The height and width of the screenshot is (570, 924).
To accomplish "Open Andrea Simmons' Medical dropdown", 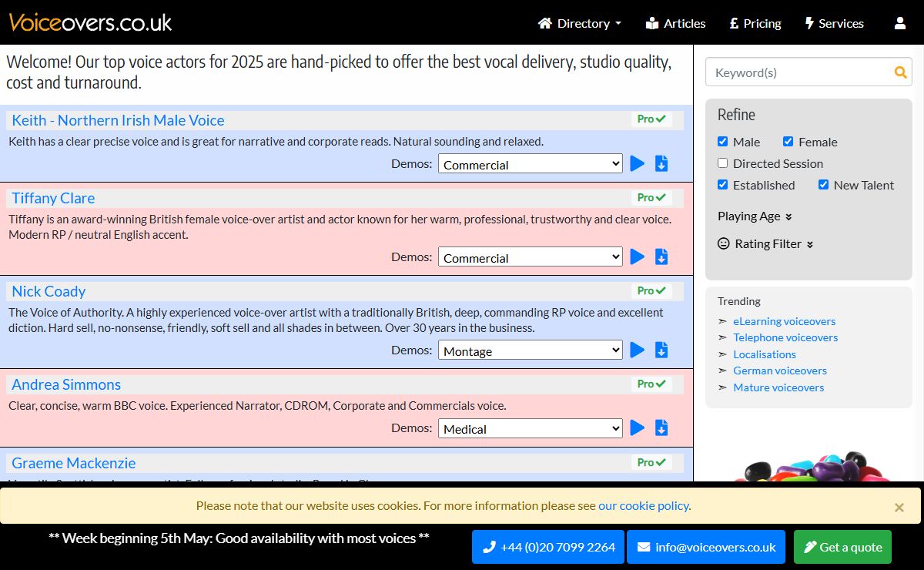I will pyautogui.click(x=531, y=428).
